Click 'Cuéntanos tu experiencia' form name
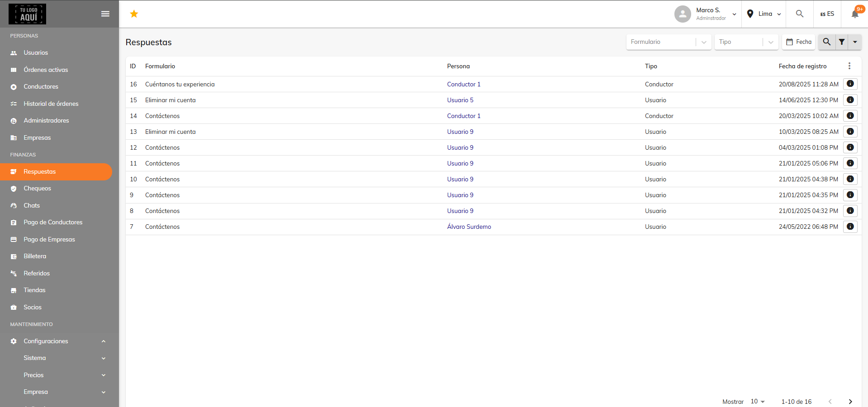Screen dimensions: 868x407 tap(180, 84)
